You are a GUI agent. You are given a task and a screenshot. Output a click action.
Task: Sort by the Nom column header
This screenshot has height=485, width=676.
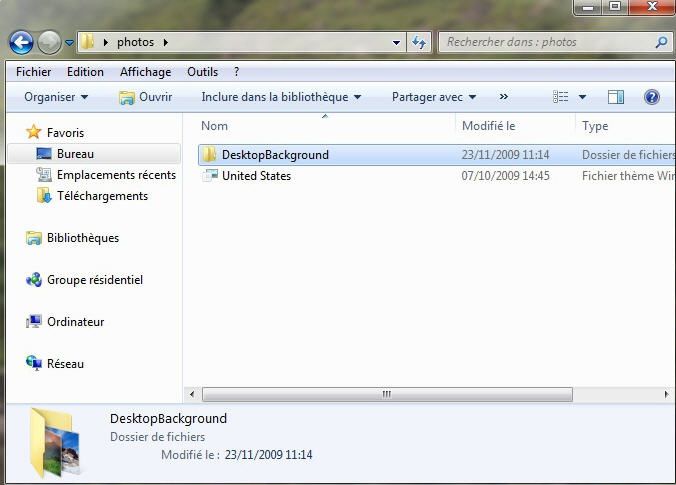[214, 126]
